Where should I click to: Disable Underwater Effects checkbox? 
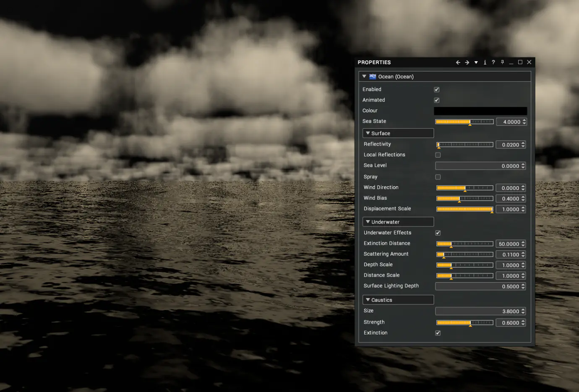[x=438, y=233]
